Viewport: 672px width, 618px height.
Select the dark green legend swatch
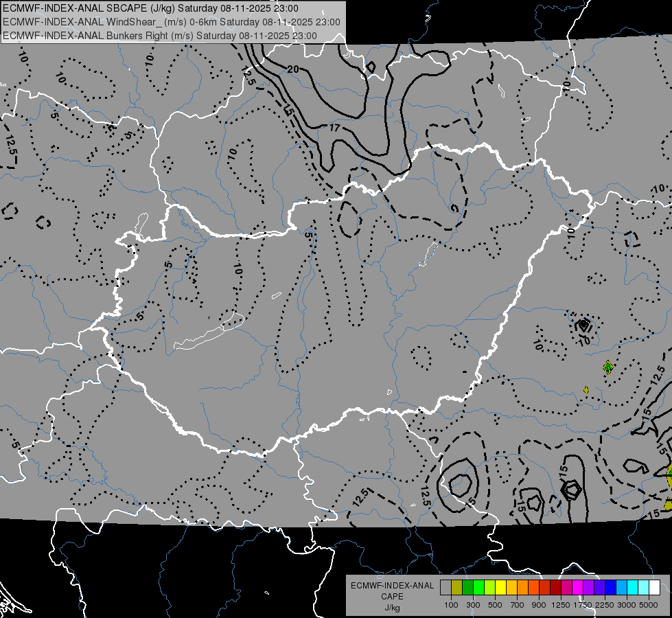click(468, 587)
